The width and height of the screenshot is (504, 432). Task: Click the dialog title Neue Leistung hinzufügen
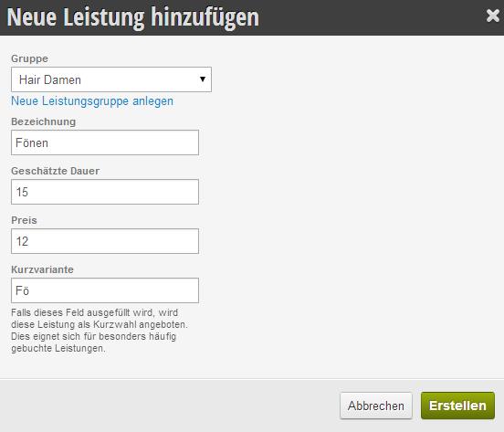tap(133, 17)
